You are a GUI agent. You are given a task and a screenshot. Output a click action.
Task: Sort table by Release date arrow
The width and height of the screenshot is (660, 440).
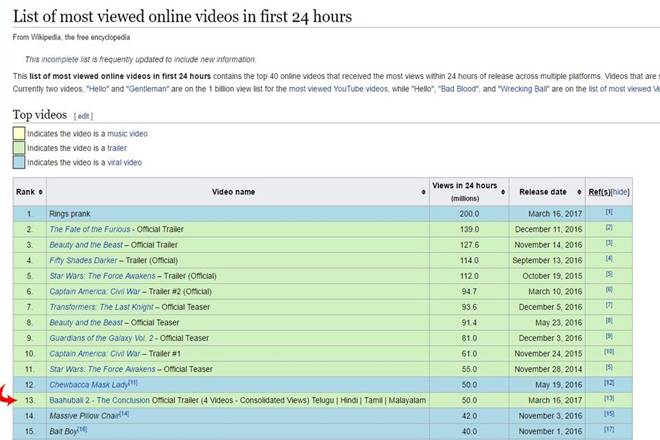[579, 192]
